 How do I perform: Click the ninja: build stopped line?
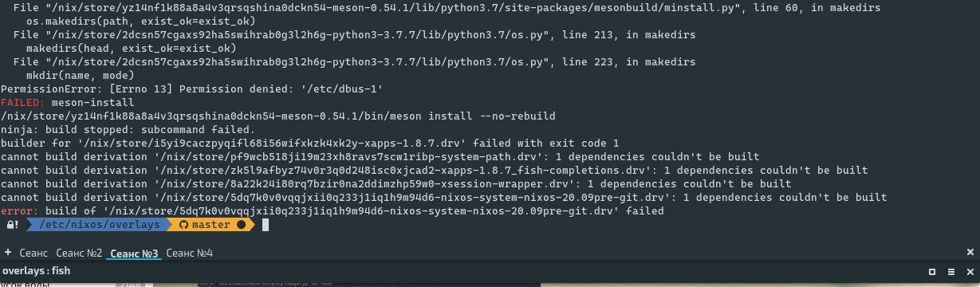tap(128, 128)
